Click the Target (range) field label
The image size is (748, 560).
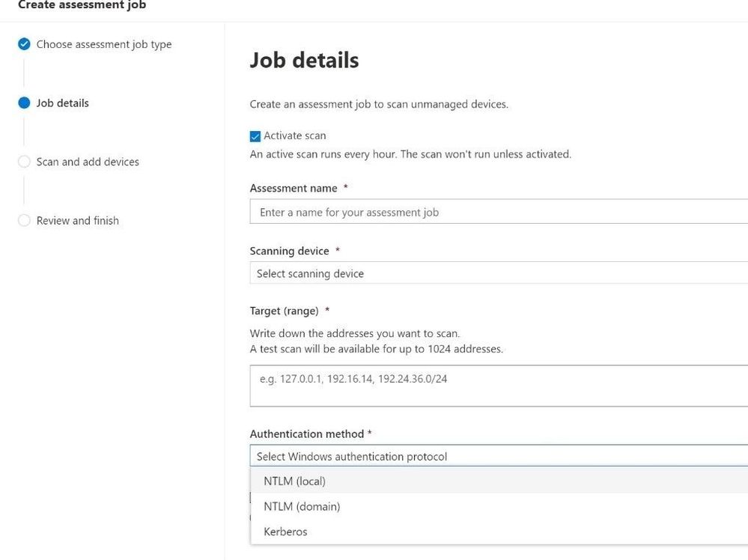pyautogui.click(x=284, y=311)
